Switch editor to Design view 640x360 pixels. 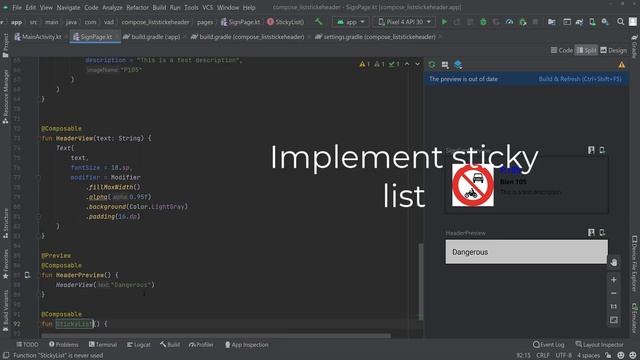(613, 50)
